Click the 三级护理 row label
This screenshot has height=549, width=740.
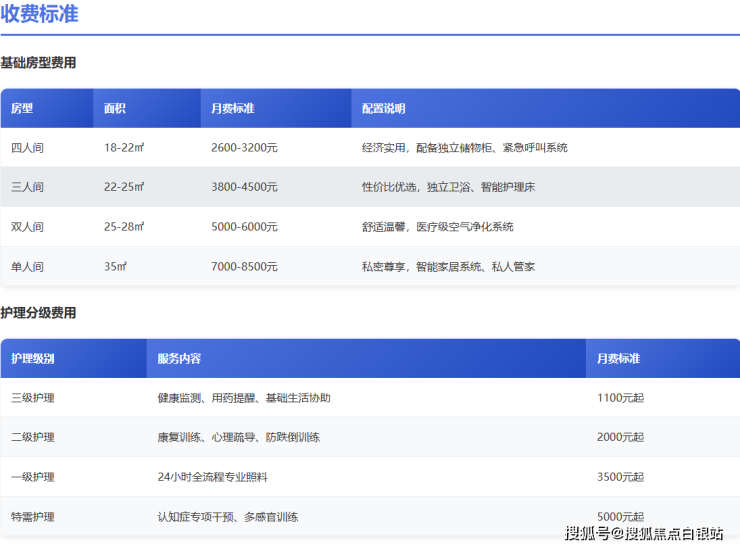[32, 398]
